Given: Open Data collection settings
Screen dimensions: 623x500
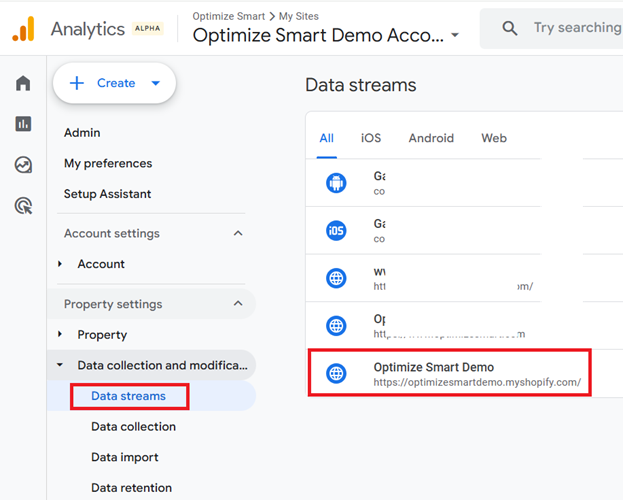Looking at the screenshot, I should (134, 426).
